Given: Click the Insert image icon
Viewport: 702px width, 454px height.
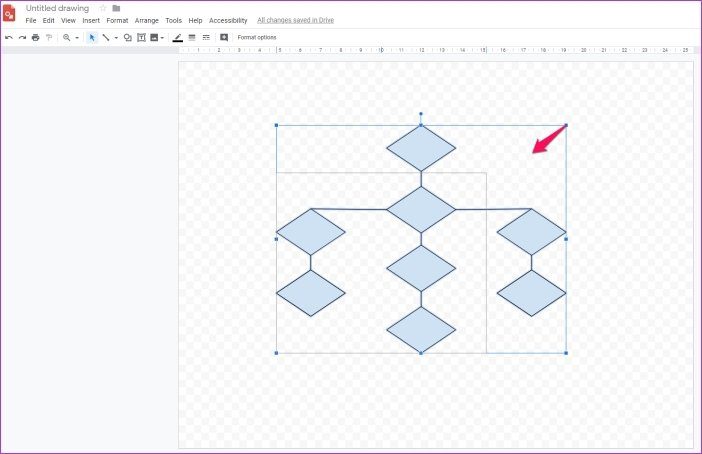Looking at the screenshot, I should pyautogui.click(x=154, y=38).
